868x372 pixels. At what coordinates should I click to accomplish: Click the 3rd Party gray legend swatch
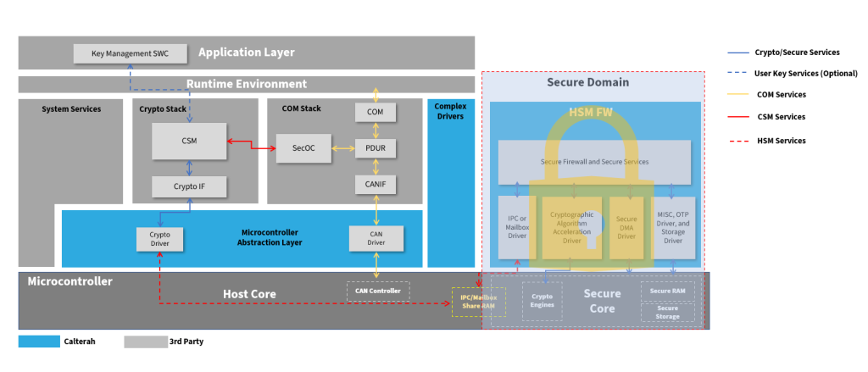pos(144,341)
